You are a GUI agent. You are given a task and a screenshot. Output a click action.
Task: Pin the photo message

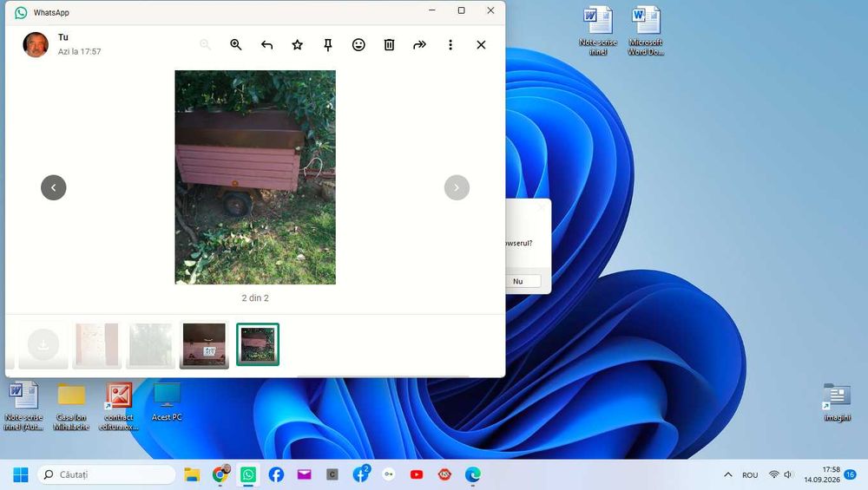328,45
